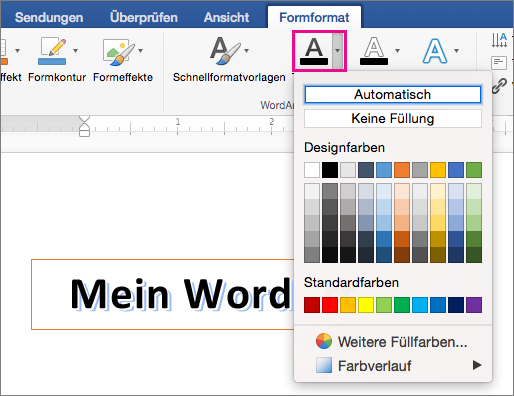
Task: Open the Farbverlauf menu entry
Action: (393, 366)
